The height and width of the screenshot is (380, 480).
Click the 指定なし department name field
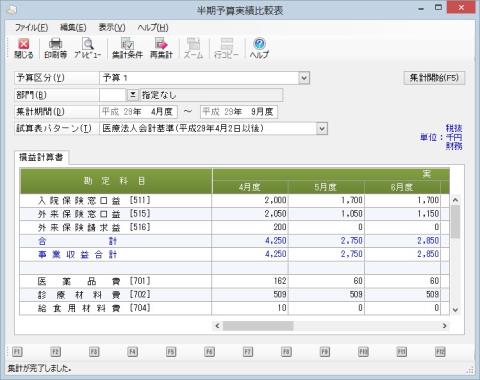(211, 95)
